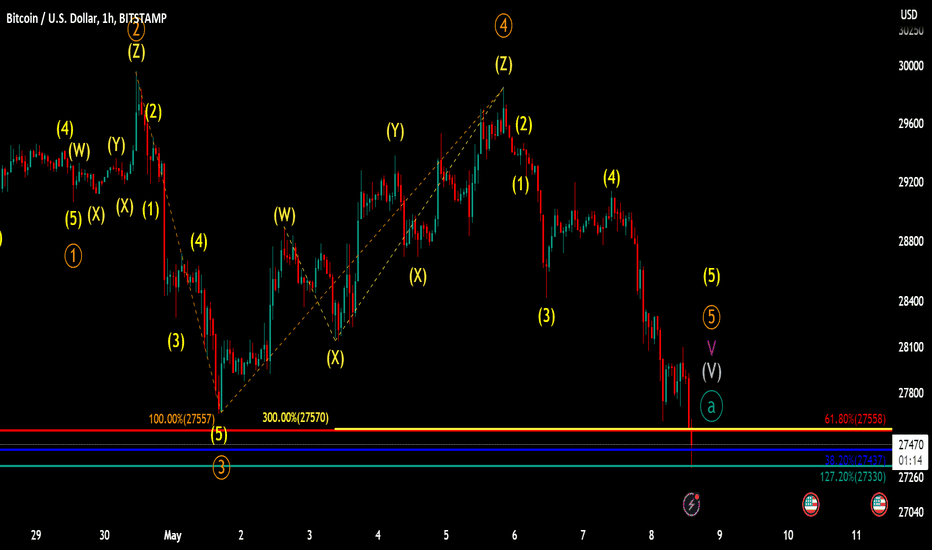The image size is (932, 550).
Task: Click the white (V) wave label
Action: pos(711,372)
